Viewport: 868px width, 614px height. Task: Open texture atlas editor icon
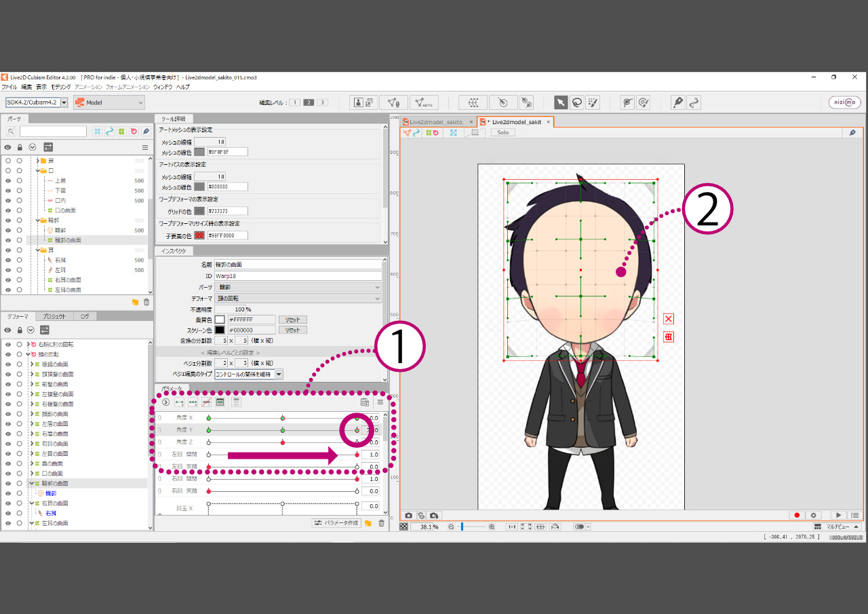coord(364,102)
